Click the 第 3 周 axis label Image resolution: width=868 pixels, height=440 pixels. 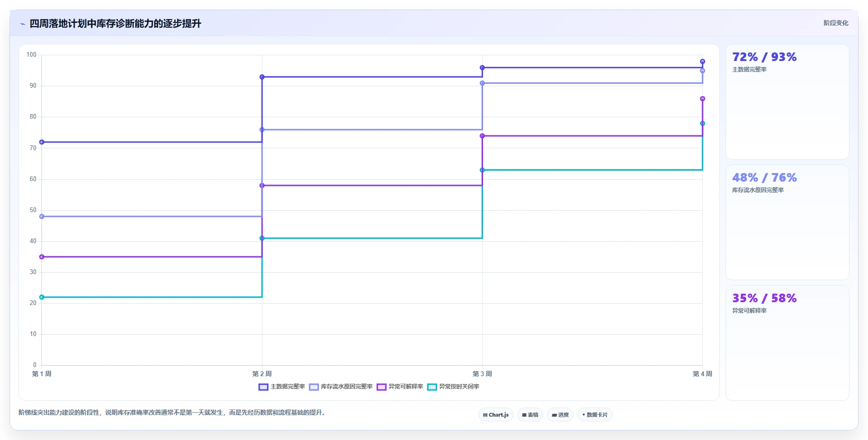click(x=482, y=374)
